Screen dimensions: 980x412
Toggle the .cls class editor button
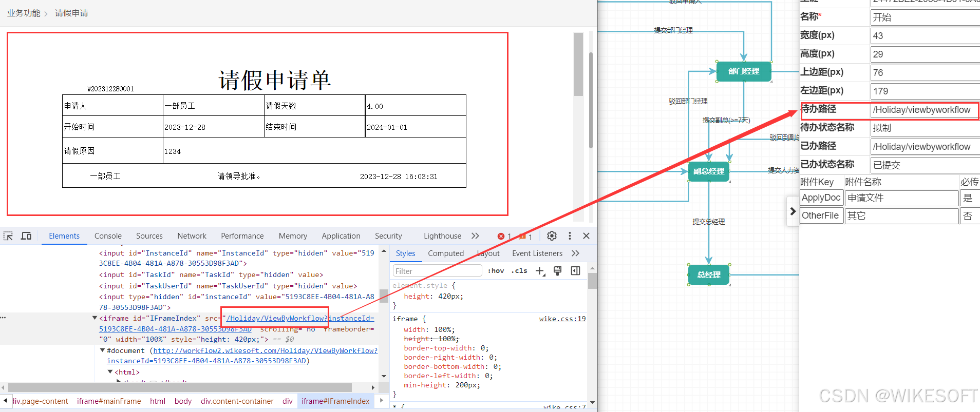click(519, 271)
